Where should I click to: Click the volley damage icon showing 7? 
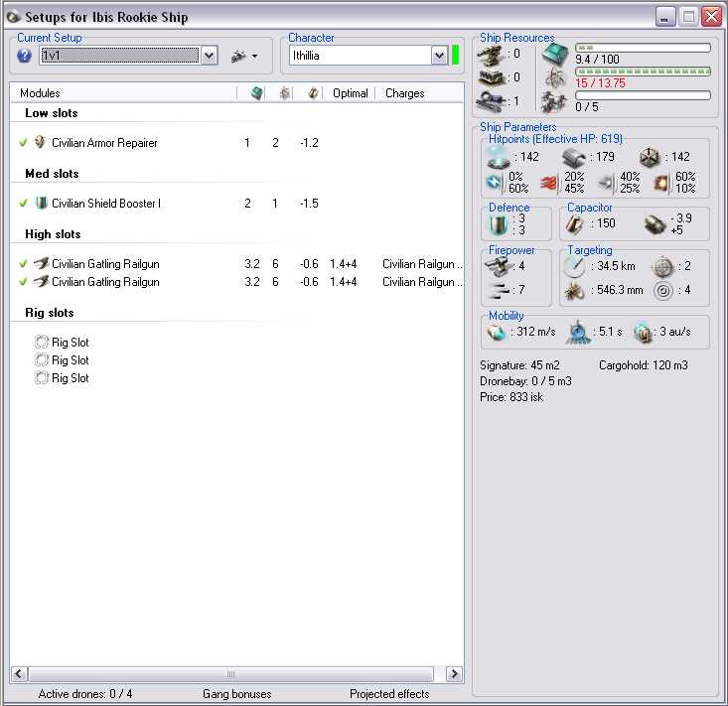499,291
